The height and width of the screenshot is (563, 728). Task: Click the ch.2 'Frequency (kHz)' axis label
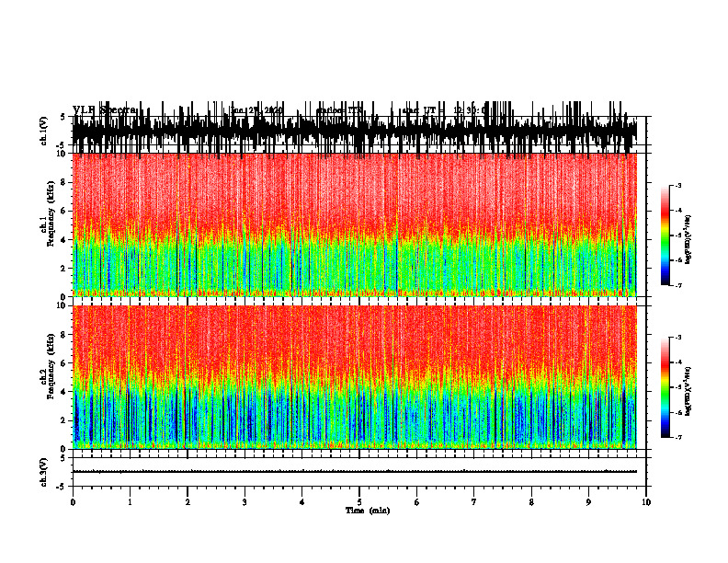pos(51,366)
